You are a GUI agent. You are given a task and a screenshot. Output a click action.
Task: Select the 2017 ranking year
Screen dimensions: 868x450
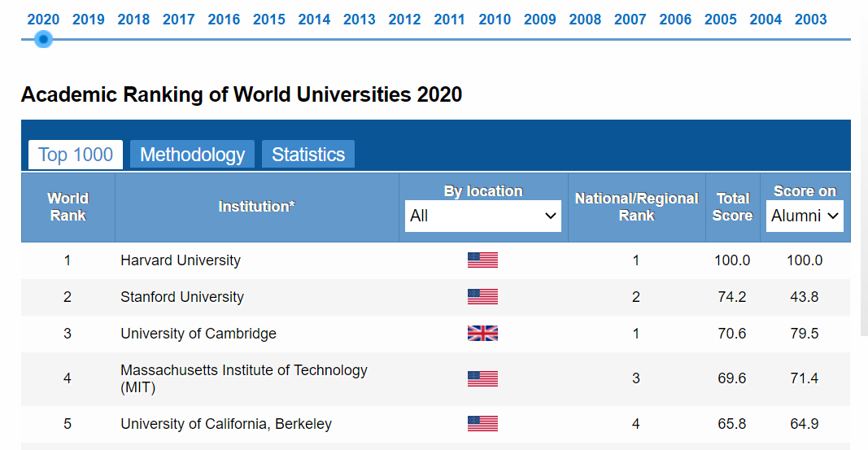(179, 20)
